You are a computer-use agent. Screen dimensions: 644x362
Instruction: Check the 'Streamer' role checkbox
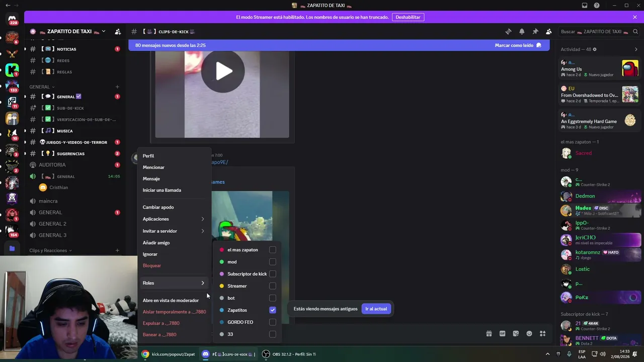273,286
